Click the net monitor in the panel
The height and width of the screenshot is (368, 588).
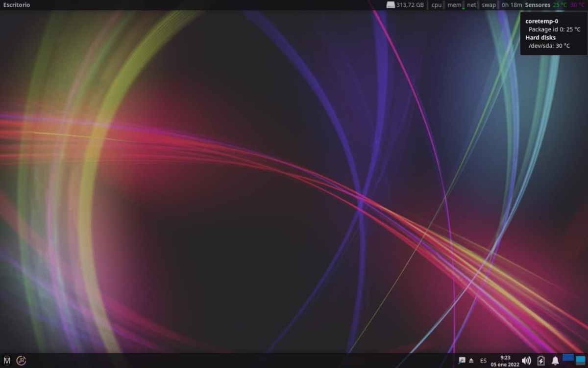click(x=471, y=5)
